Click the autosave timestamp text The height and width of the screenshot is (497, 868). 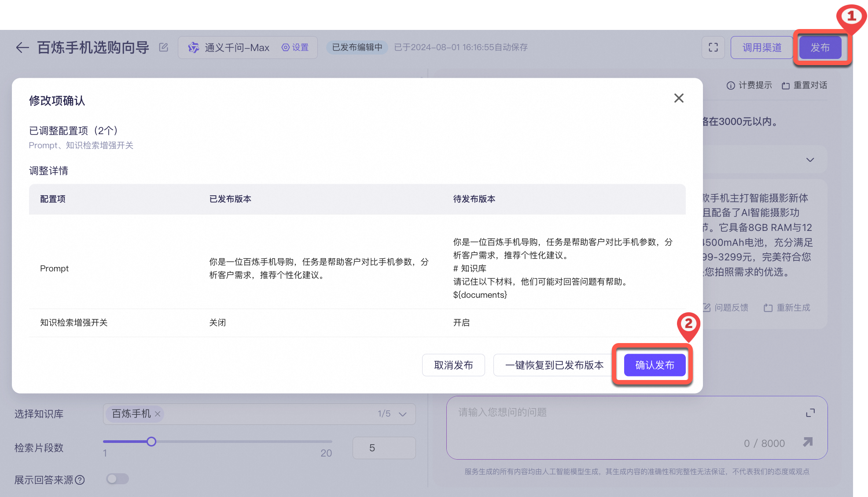tap(461, 47)
